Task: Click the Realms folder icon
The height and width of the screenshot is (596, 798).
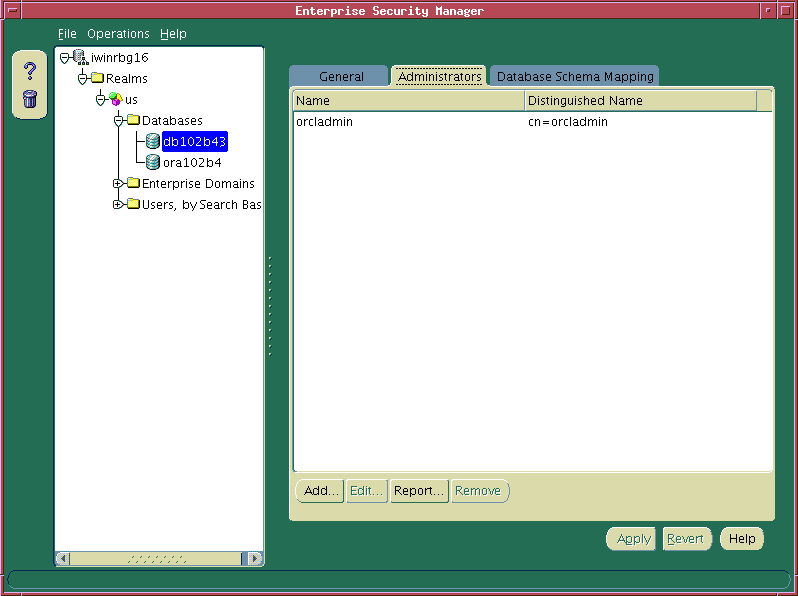Action: click(x=97, y=79)
